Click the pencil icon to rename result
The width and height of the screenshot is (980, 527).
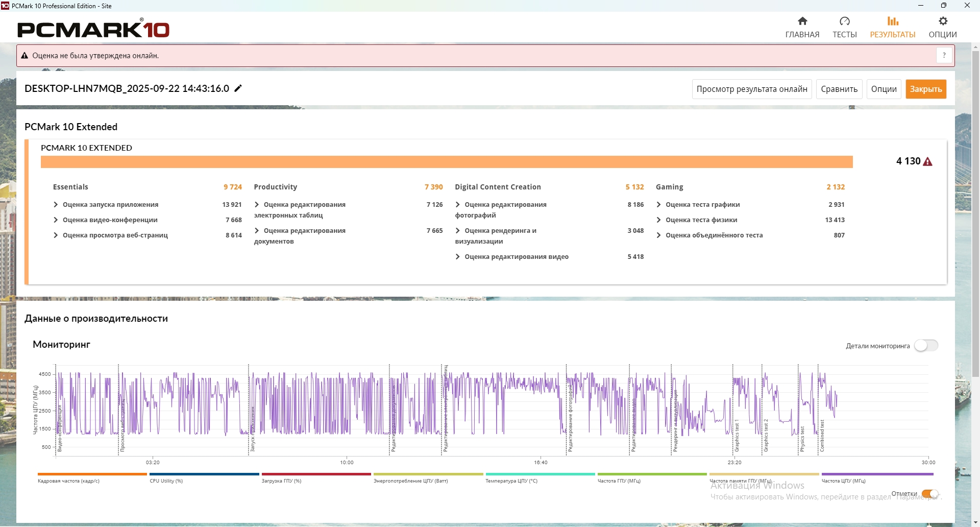tap(238, 88)
